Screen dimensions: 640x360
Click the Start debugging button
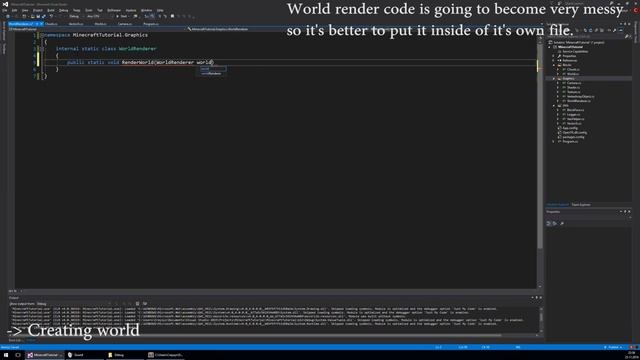(122, 16)
